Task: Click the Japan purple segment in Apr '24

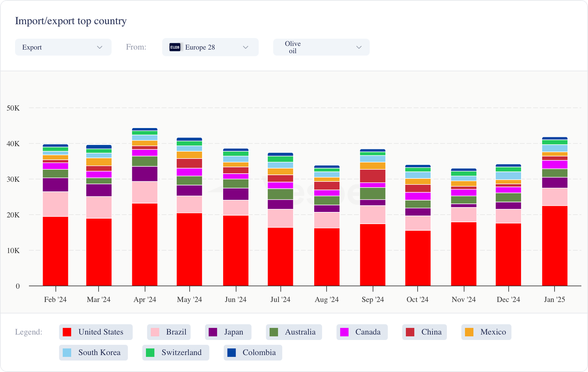Action: [x=145, y=174]
